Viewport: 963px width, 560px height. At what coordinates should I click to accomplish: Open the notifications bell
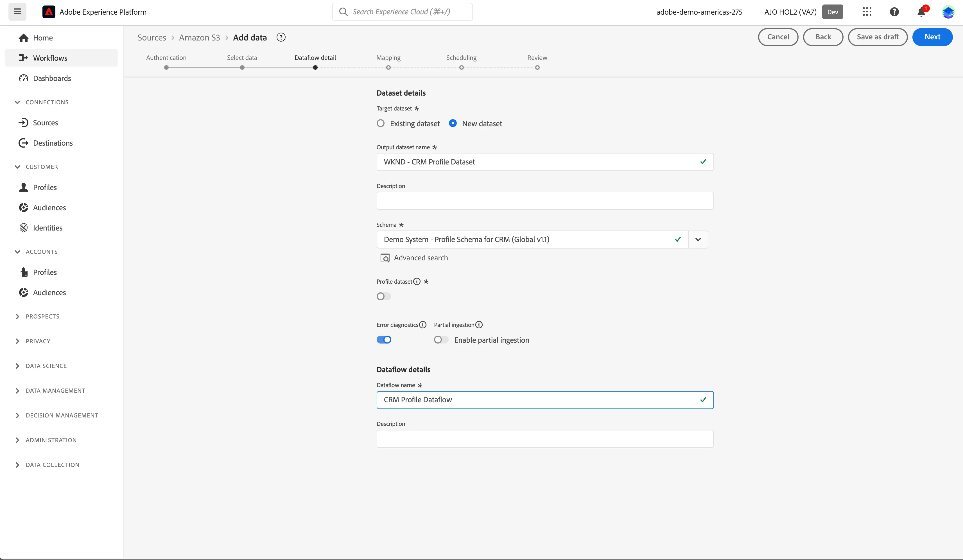coord(921,12)
